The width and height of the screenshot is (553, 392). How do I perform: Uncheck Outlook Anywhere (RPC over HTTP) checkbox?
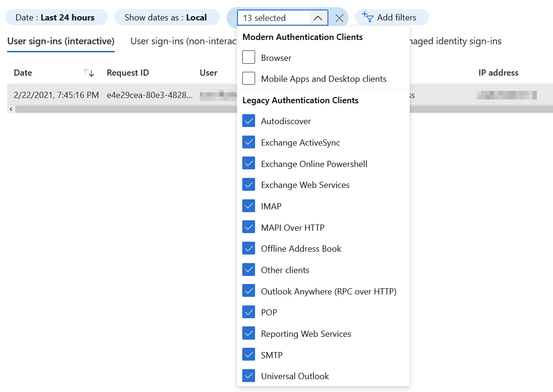click(x=248, y=291)
